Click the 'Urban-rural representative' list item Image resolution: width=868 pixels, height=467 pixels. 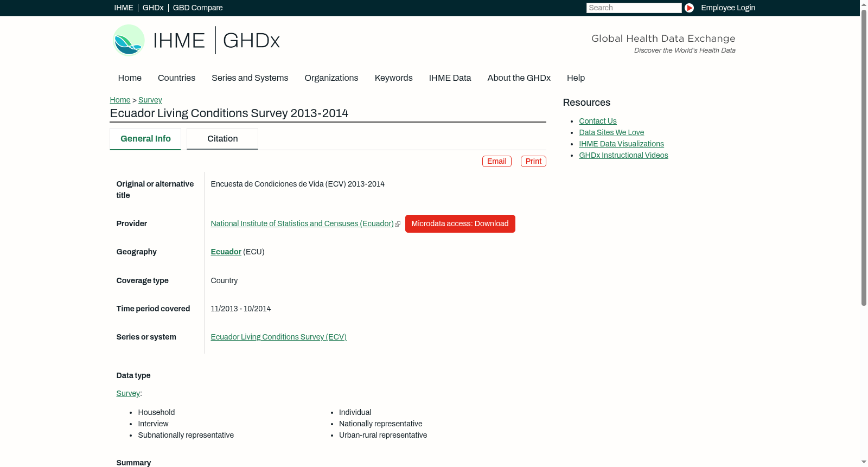click(383, 436)
